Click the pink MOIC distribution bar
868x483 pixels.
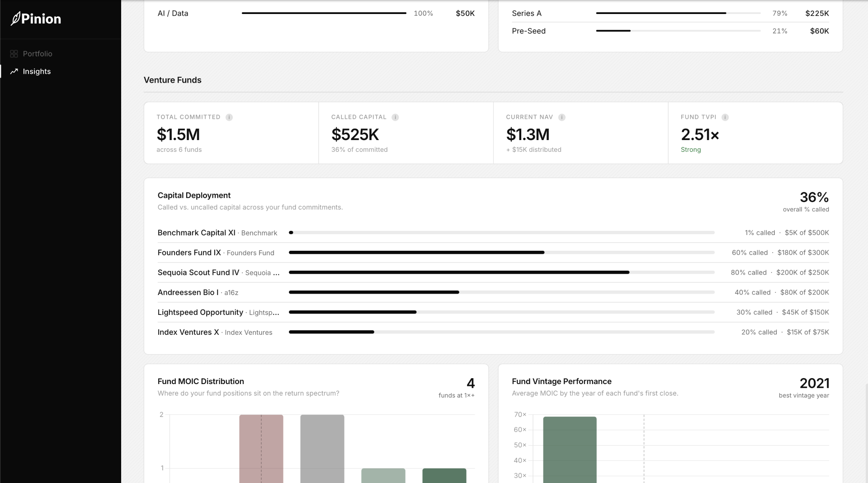(261, 449)
